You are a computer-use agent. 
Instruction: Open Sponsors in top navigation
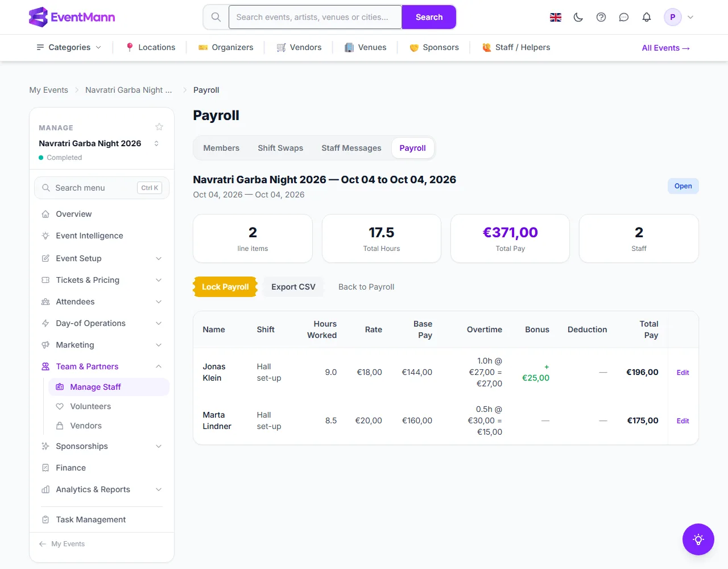(x=434, y=47)
